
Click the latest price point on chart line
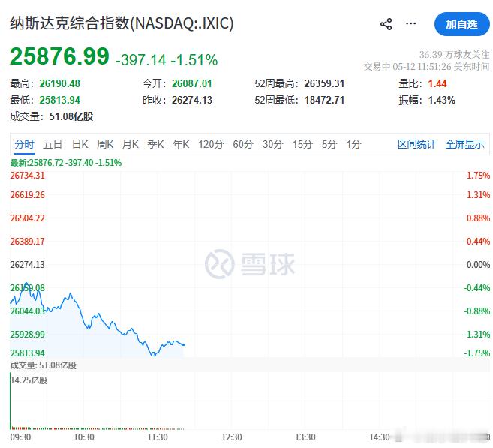pos(184,345)
